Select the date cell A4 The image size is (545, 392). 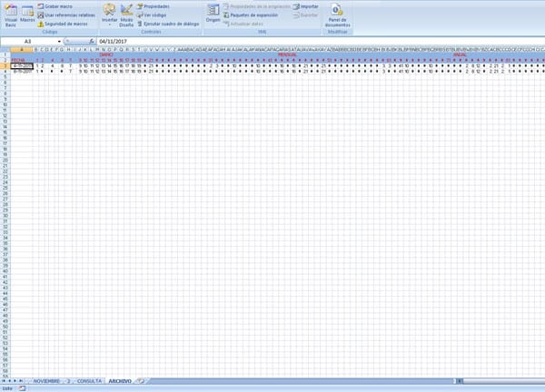pos(22,71)
